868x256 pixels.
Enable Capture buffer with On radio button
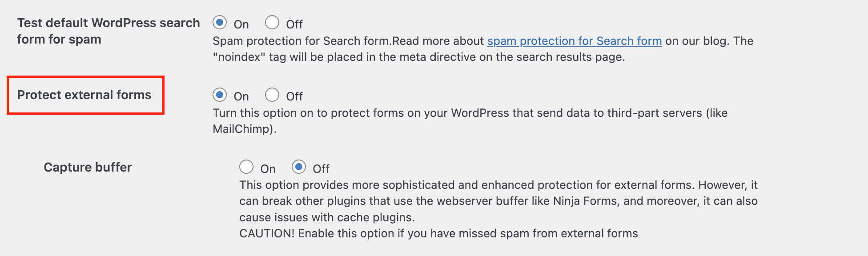tap(246, 167)
